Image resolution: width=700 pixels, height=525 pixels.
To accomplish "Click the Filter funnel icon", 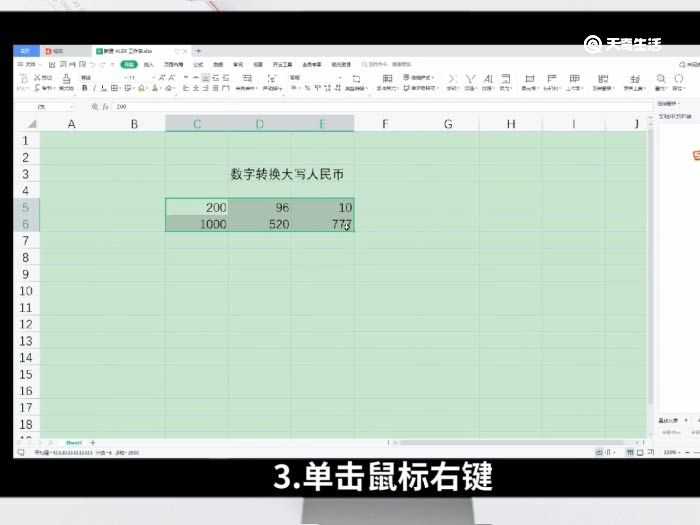I will (x=470, y=79).
